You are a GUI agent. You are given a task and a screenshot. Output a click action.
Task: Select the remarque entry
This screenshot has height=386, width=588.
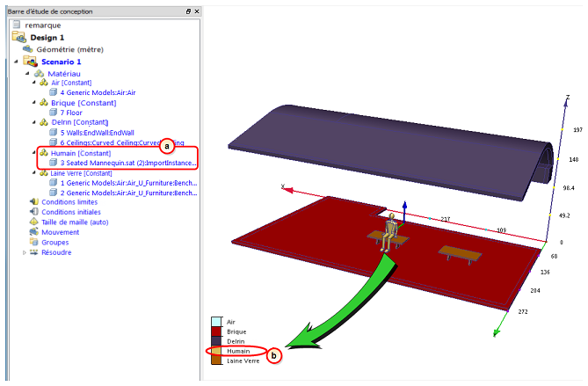click(x=43, y=25)
